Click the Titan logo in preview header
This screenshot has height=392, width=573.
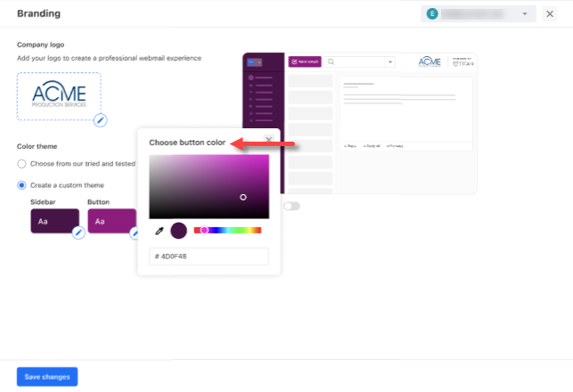pyautogui.click(x=462, y=62)
